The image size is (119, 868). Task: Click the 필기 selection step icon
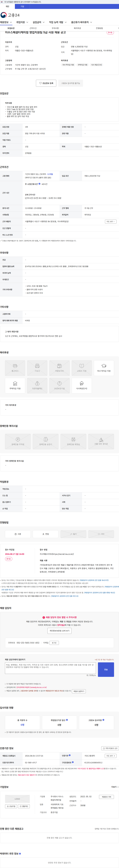tap(73, 534)
